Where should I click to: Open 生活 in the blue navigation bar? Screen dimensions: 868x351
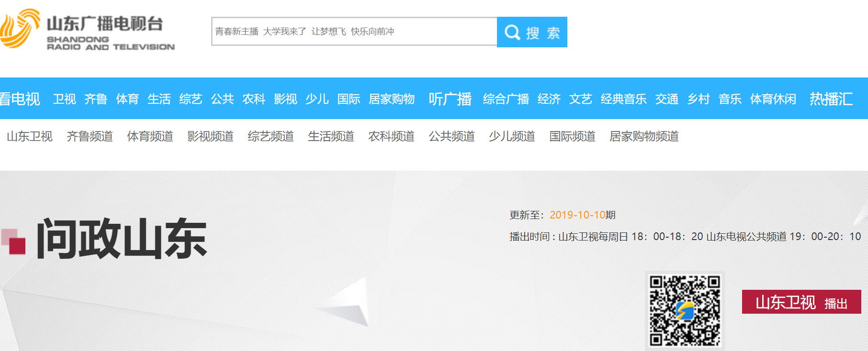pos(159,99)
